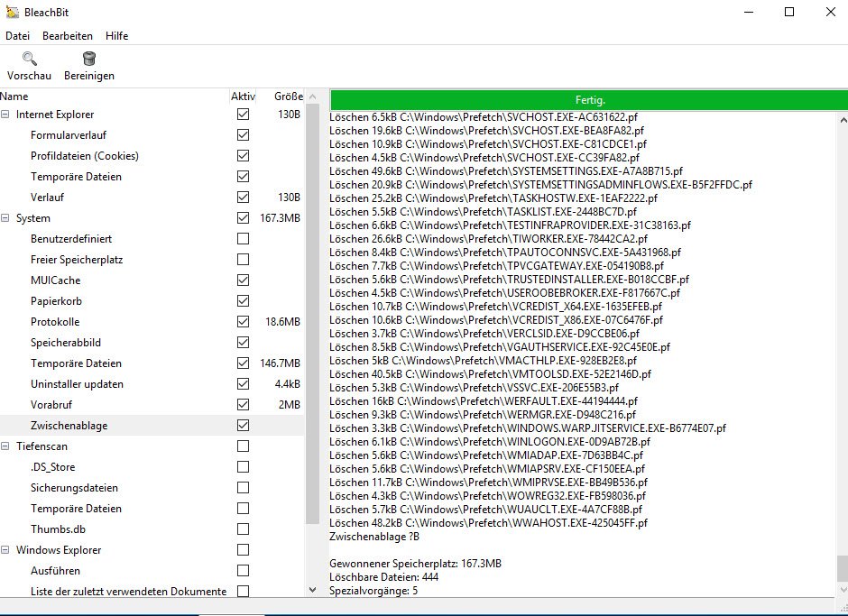Screen dimensions: 848x616
Task: Collapse the Windows Explorer group
Action: coord(5,550)
